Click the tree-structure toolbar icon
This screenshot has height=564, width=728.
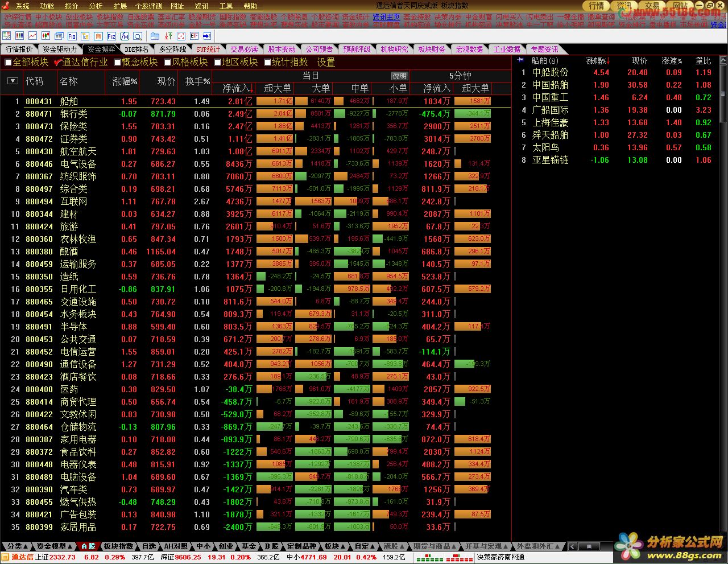[x=85, y=35]
